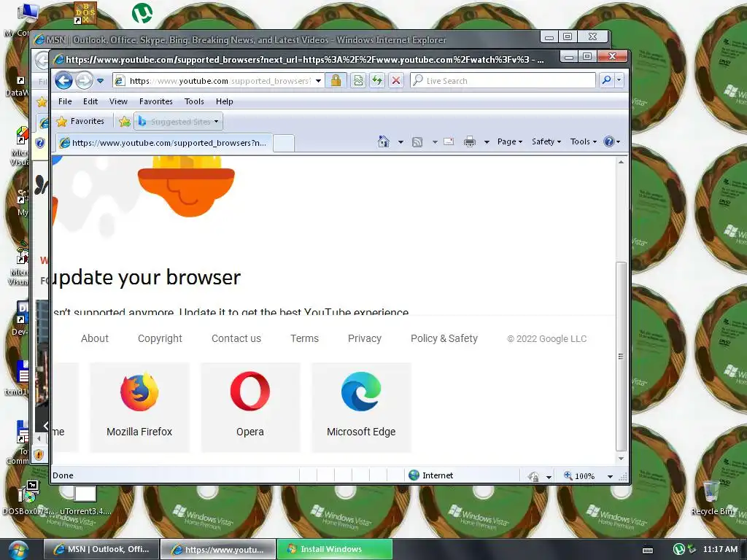
Task: Open the Page command bar menu
Action: pos(510,141)
